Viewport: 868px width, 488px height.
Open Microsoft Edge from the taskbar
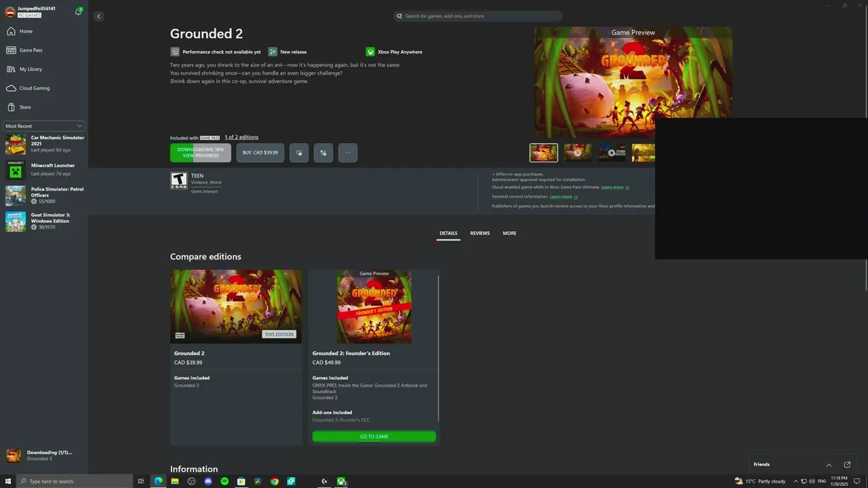[158, 481]
